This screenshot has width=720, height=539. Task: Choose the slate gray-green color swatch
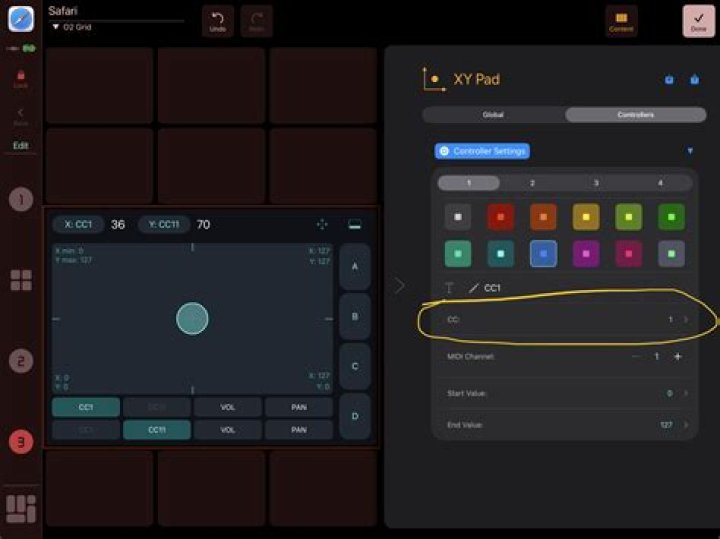click(x=671, y=253)
